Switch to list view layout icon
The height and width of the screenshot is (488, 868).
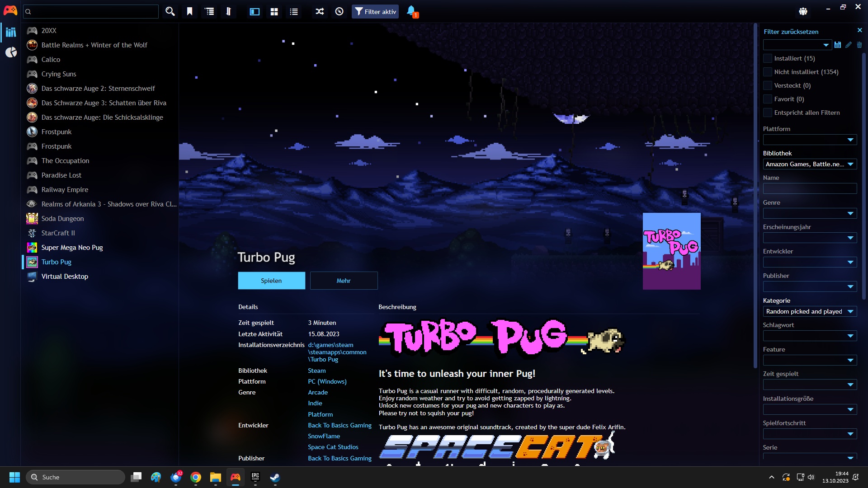click(x=294, y=12)
